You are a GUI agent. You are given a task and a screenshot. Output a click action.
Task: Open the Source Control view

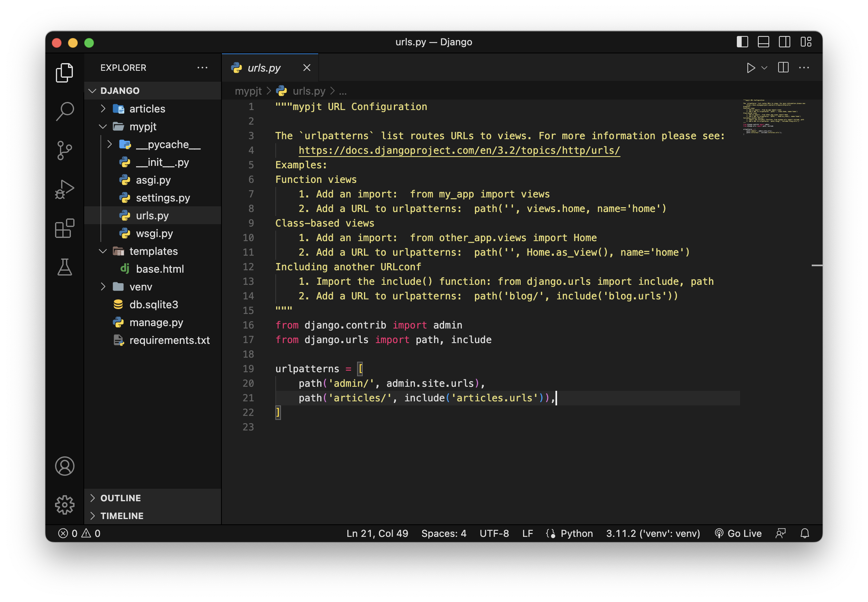tap(65, 150)
